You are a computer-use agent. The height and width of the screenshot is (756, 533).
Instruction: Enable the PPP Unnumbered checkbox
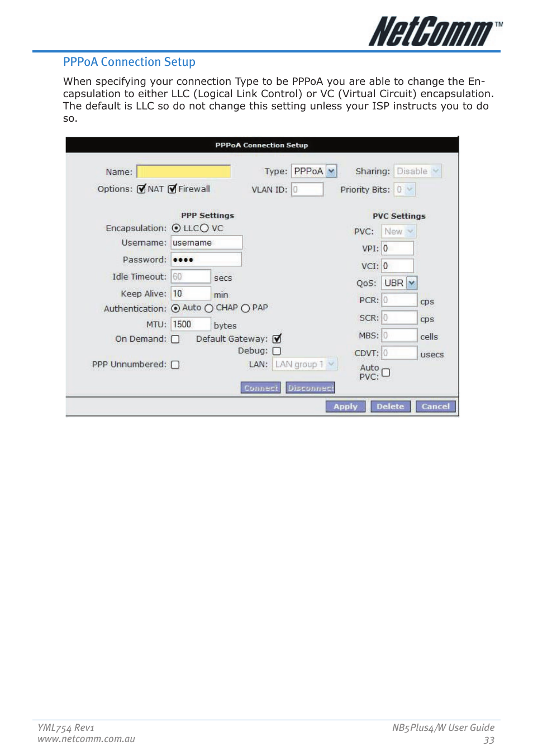click(175, 365)
